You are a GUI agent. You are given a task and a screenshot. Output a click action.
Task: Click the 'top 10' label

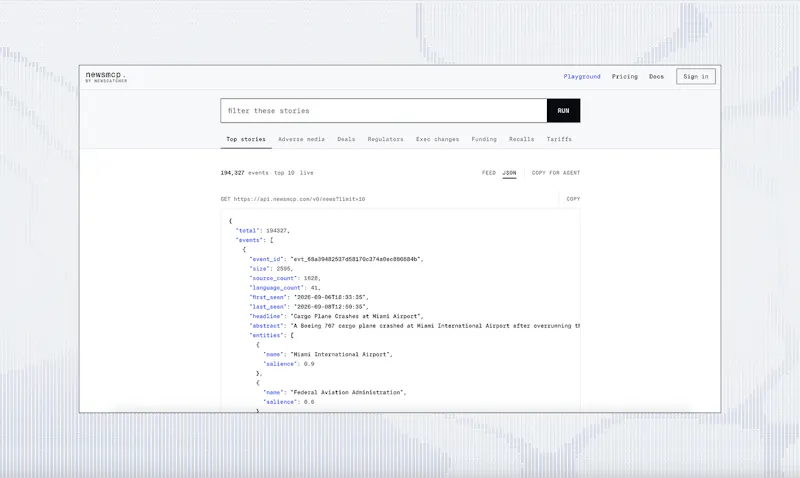pyautogui.click(x=284, y=173)
